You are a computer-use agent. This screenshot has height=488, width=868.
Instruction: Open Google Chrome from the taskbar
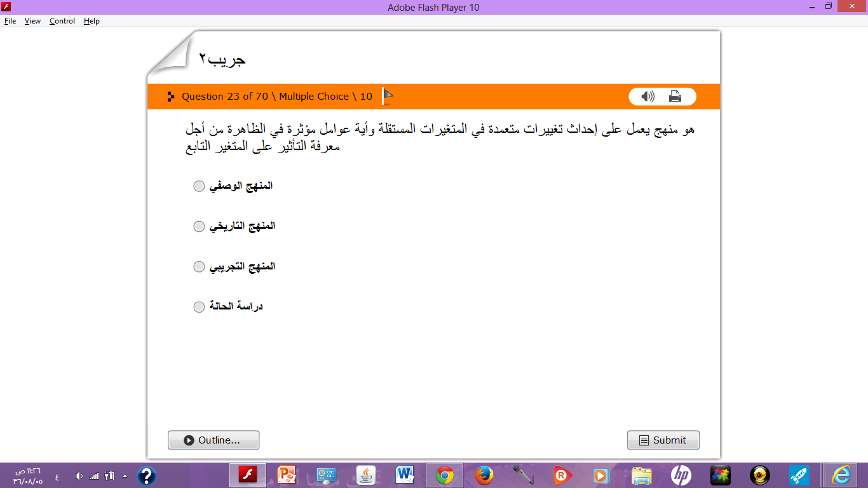pyautogui.click(x=444, y=475)
